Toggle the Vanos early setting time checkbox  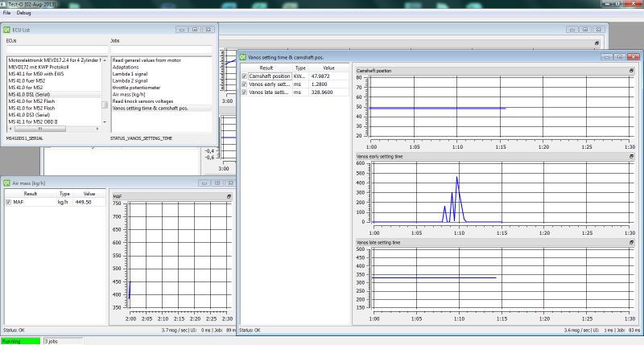[245, 84]
